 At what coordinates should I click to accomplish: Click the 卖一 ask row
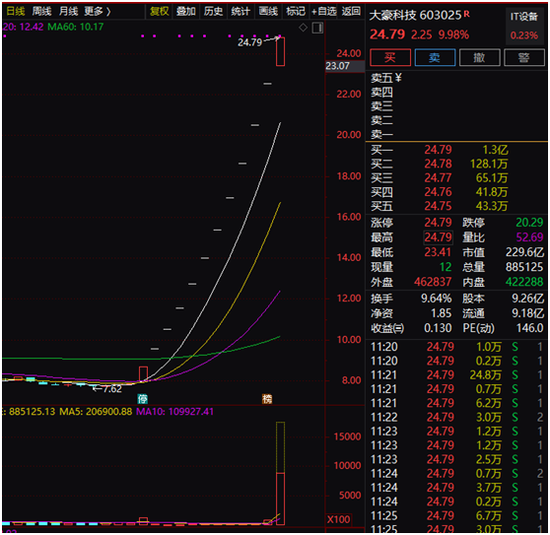[x=456, y=134]
